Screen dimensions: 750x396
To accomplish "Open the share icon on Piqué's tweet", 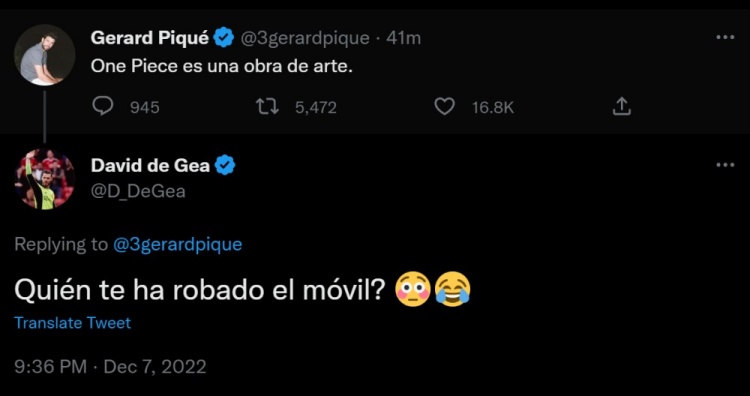I will [x=622, y=106].
